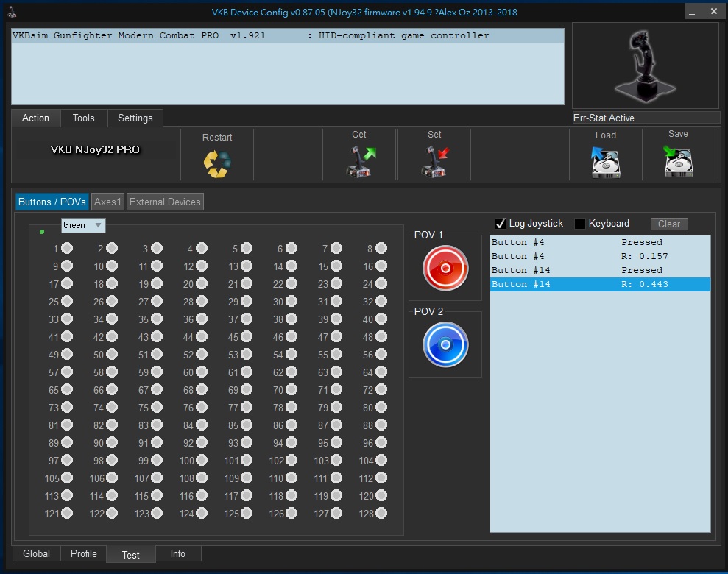Click the Set joystick icon
728x574 pixels.
click(x=435, y=162)
